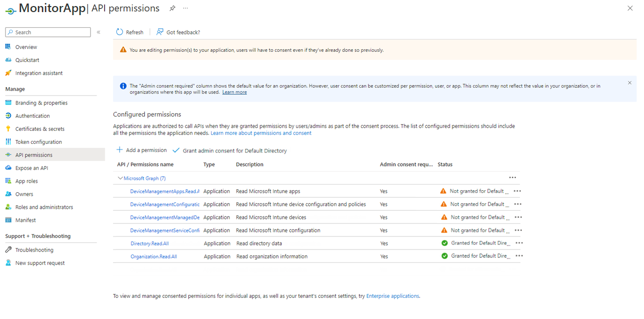
Task: Click the Owners people icon
Action: pyautogui.click(x=8, y=194)
